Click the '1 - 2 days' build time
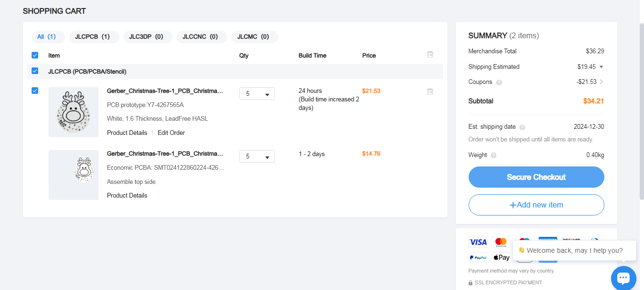The width and height of the screenshot is (644, 290). [x=312, y=154]
